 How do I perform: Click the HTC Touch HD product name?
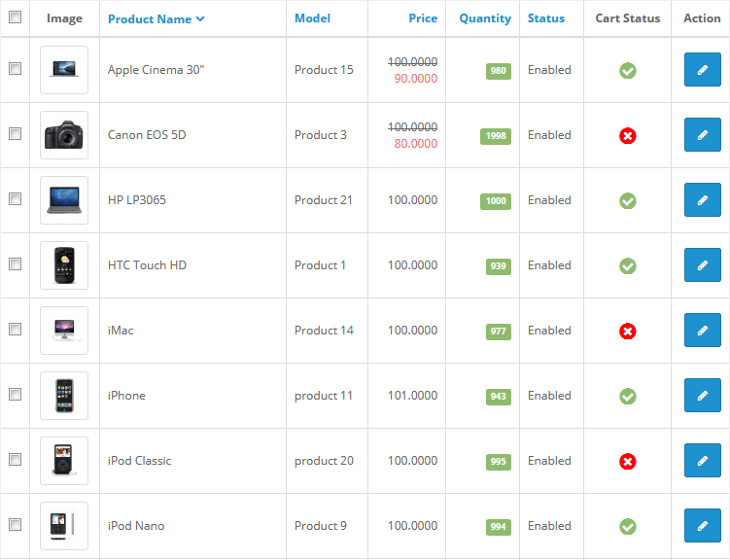(x=147, y=265)
